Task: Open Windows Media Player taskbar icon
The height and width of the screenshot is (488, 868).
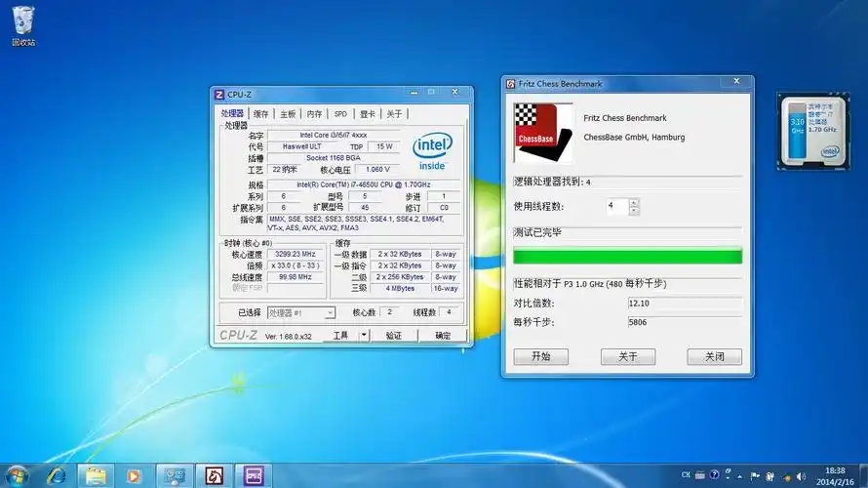Action: tap(134, 476)
